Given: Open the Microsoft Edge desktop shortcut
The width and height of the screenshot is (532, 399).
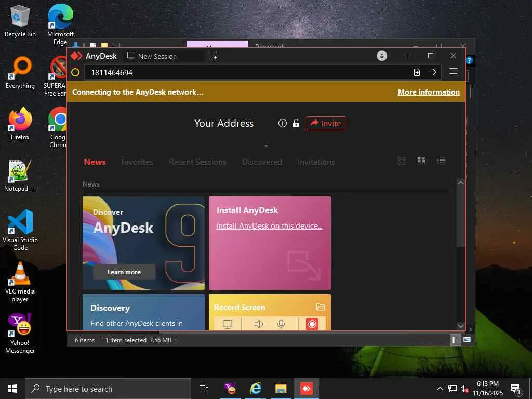Looking at the screenshot, I should pyautogui.click(x=60, y=24).
